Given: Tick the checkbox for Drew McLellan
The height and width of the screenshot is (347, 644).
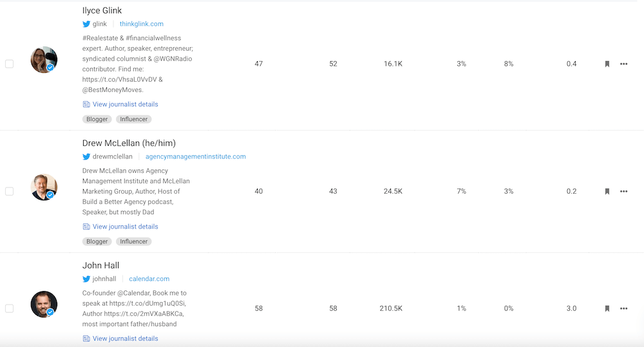Looking at the screenshot, I should pyautogui.click(x=10, y=191).
